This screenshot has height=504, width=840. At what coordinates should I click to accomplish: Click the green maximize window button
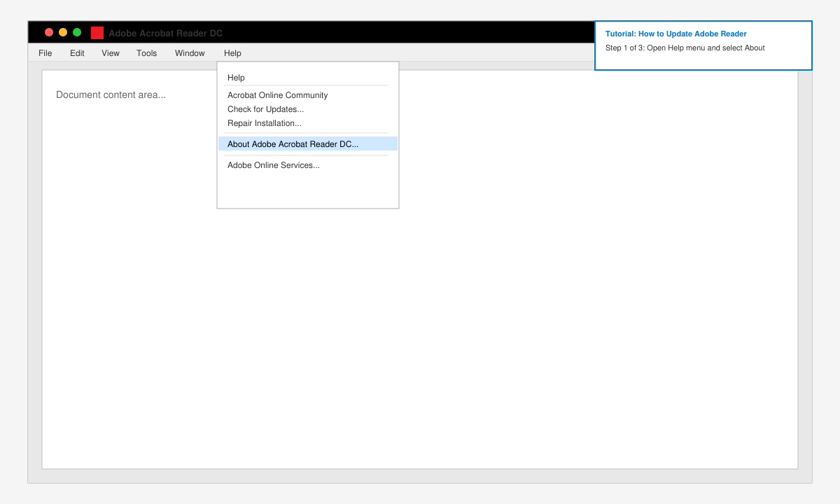click(77, 32)
